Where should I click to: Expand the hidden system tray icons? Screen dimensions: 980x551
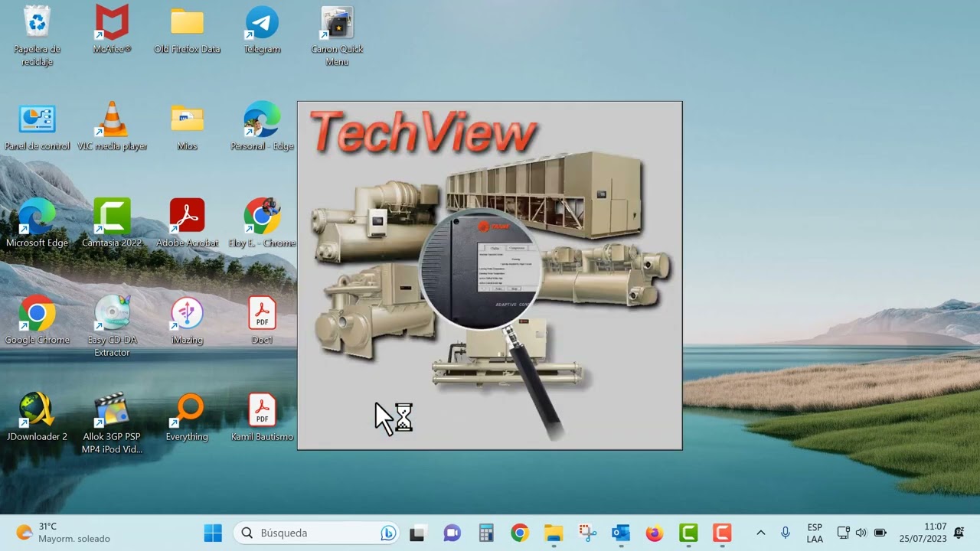click(760, 533)
